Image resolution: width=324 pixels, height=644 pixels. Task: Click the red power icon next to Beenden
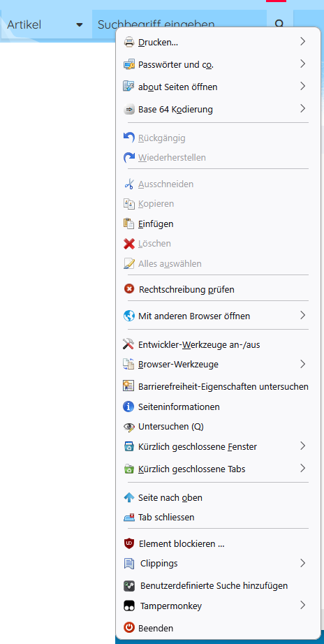(x=129, y=628)
